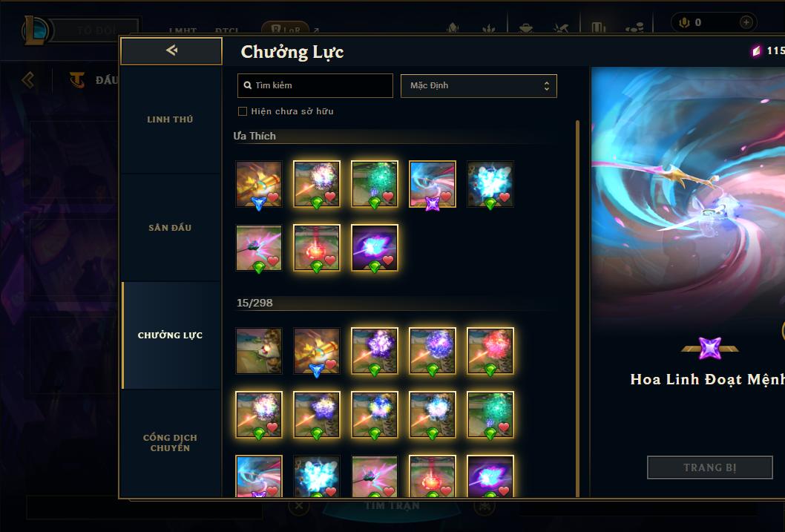The image size is (785, 532).
Task: Click the light blue crystal burst boom in favorites
Action: 490,184
